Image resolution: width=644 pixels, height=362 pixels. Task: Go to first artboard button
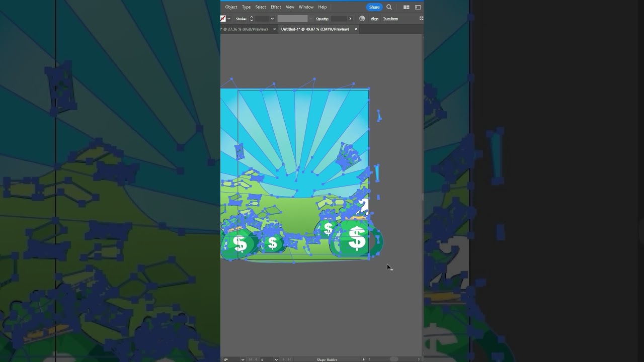(x=250, y=359)
